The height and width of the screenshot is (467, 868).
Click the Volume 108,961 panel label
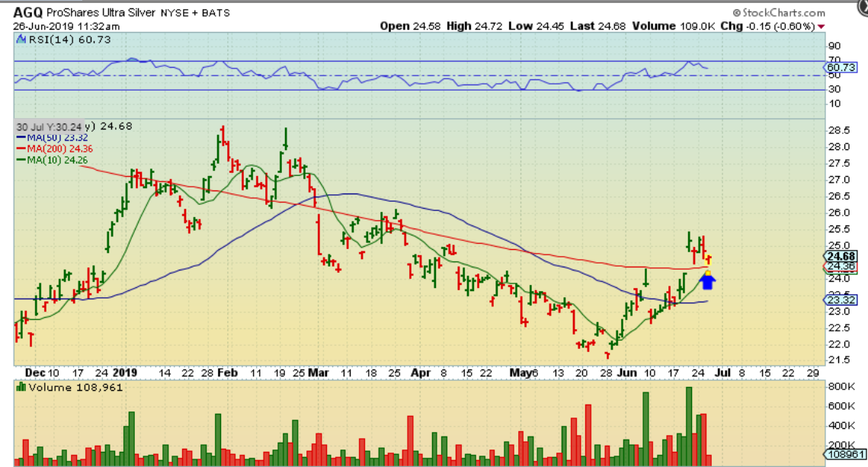coord(75,387)
